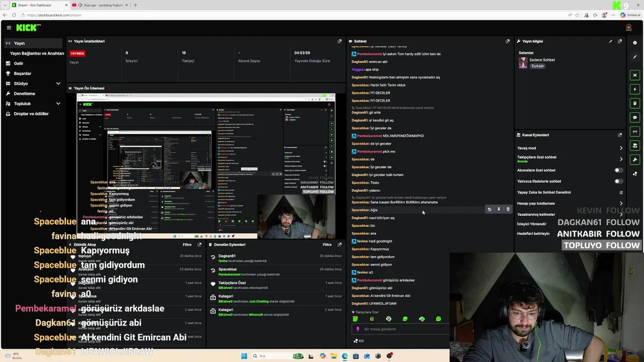Viewport: 644px width, 362px height.
Task: Pop out the Sohbet chat panel
Action: 507,41
